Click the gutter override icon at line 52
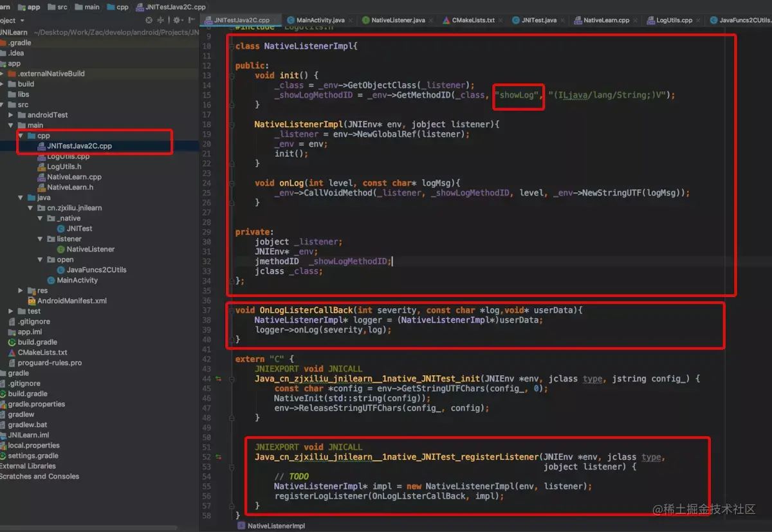 (219, 457)
